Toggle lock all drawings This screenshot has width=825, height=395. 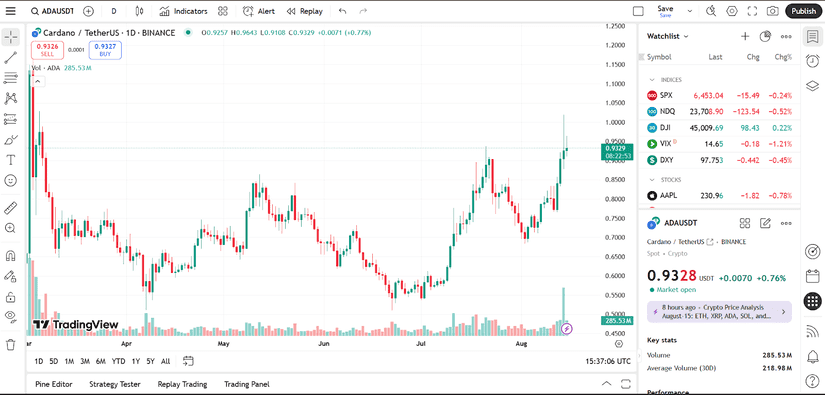pyautogui.click(x=11, y=297)
